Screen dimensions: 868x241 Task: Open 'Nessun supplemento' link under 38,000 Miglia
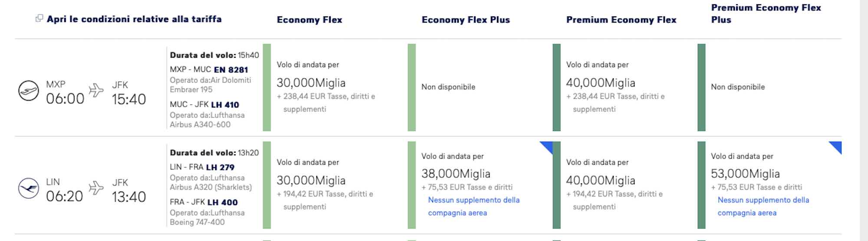pos(473,206)
